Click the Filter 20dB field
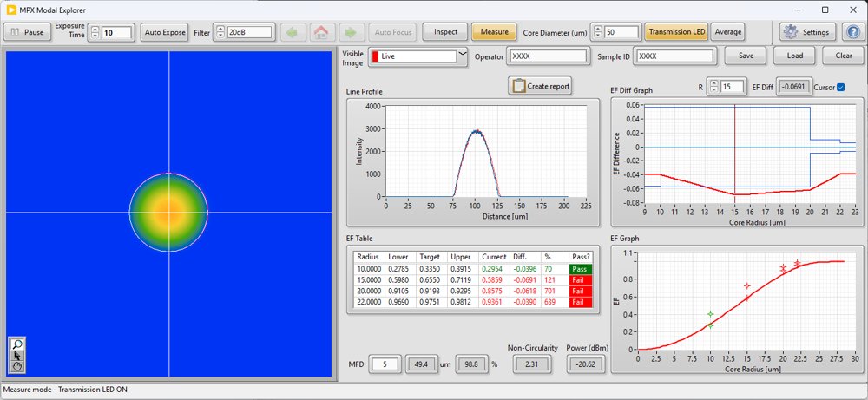This screenshot has width=868, height=400. coord(250,33)
